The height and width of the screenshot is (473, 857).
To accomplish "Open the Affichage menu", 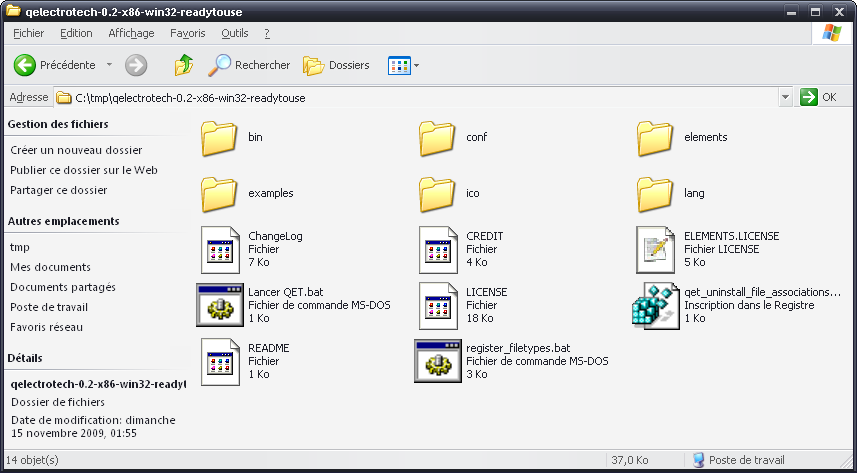I will tap(131, 33).
